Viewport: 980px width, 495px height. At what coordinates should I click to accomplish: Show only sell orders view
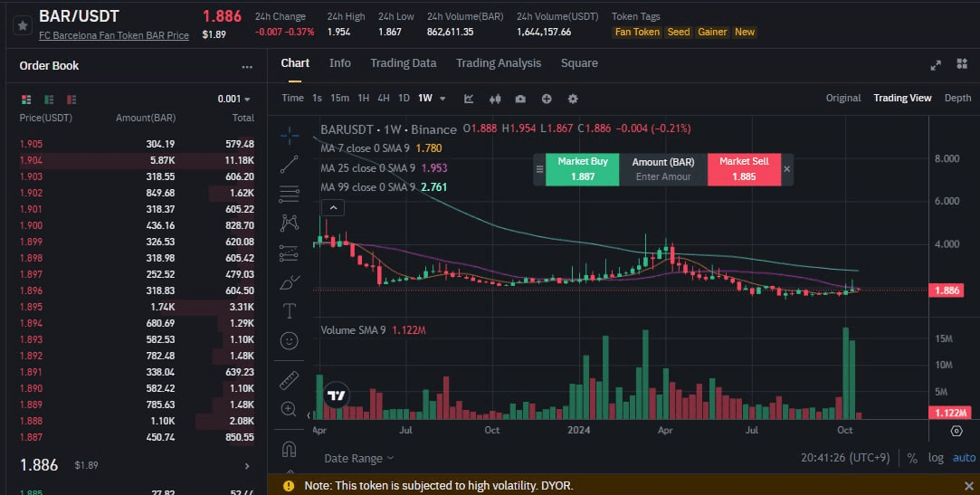coord(71,100)
